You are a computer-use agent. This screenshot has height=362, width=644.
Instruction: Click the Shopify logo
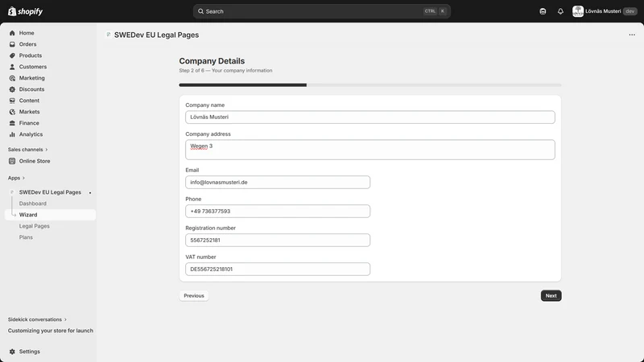(x=26, y=11)
